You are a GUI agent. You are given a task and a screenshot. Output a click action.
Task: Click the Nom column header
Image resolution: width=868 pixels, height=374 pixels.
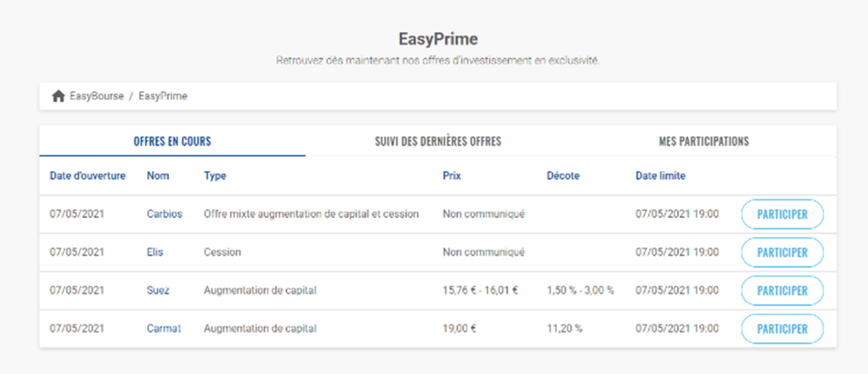point(158,176)
